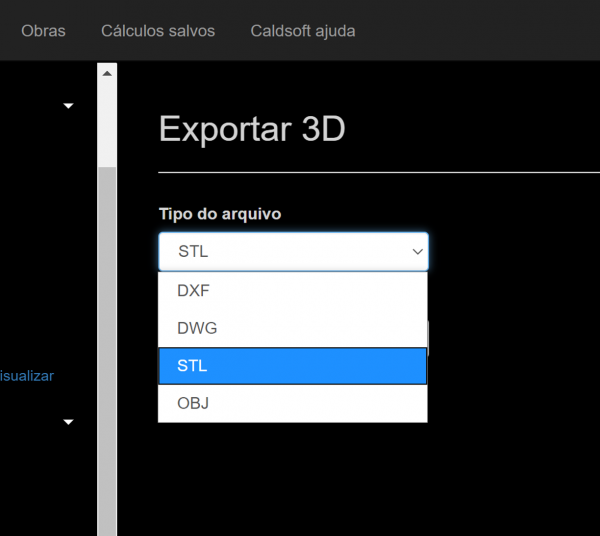Click the STL value shown in the select field
Image resolution: width=600 pixels, height=536 pixels.
click(193, 252)
